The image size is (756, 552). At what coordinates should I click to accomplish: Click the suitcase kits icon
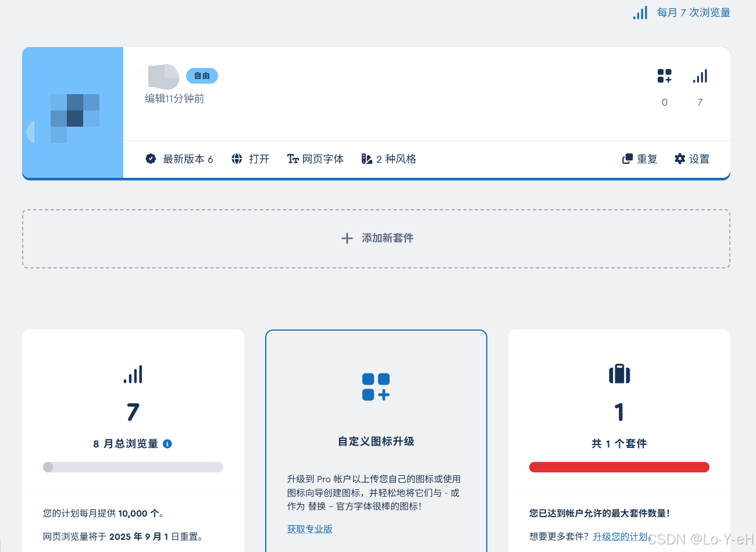pyautogui.click(x=619, y=374)
